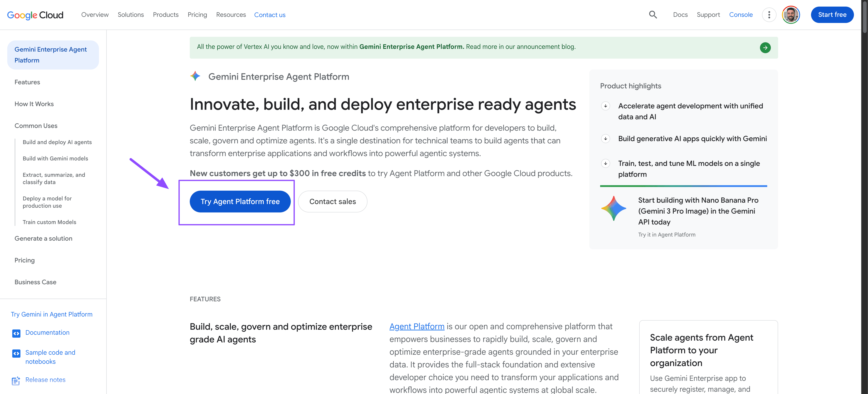Image resolution: width=868 pixels, height=394 pixels.
Task: Click the announcement banner text
Action: [x=386, y=47]
